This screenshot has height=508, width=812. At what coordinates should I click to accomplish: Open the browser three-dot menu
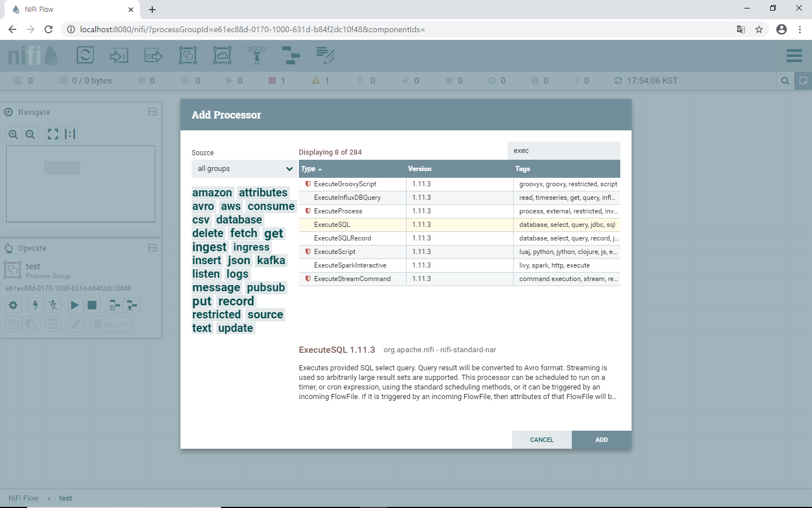tap(800, 29)
